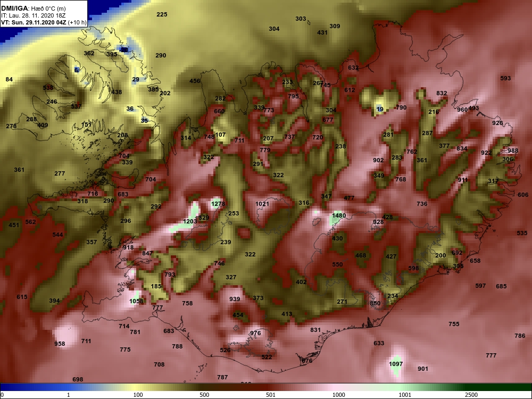Click the map value '928'

pos(378,222)
